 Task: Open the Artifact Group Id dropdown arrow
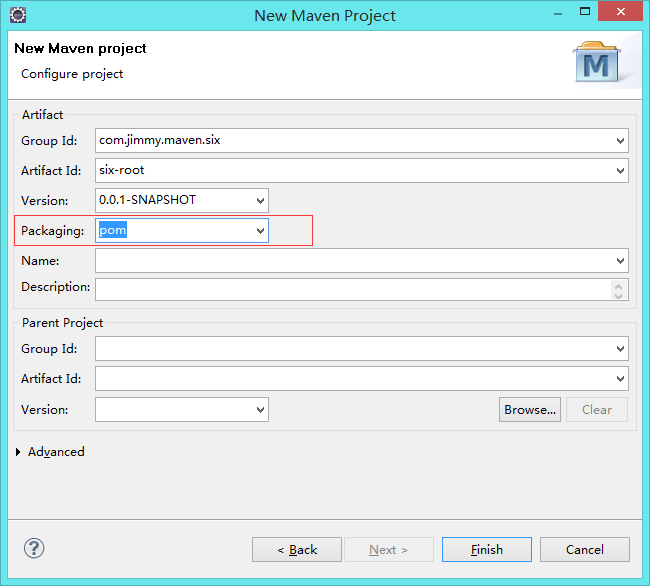click(x=620, y=140)
